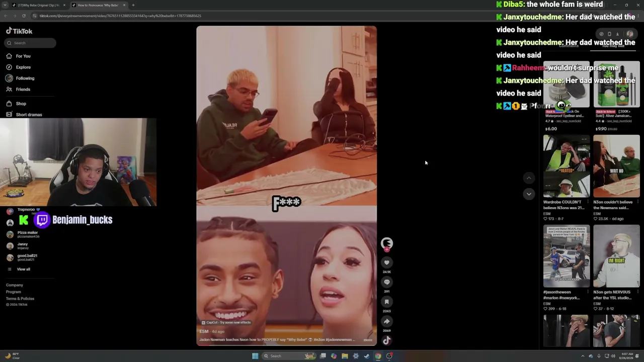Open the Jamaican oil product thumbnail
644x362 pixels.
616,84
